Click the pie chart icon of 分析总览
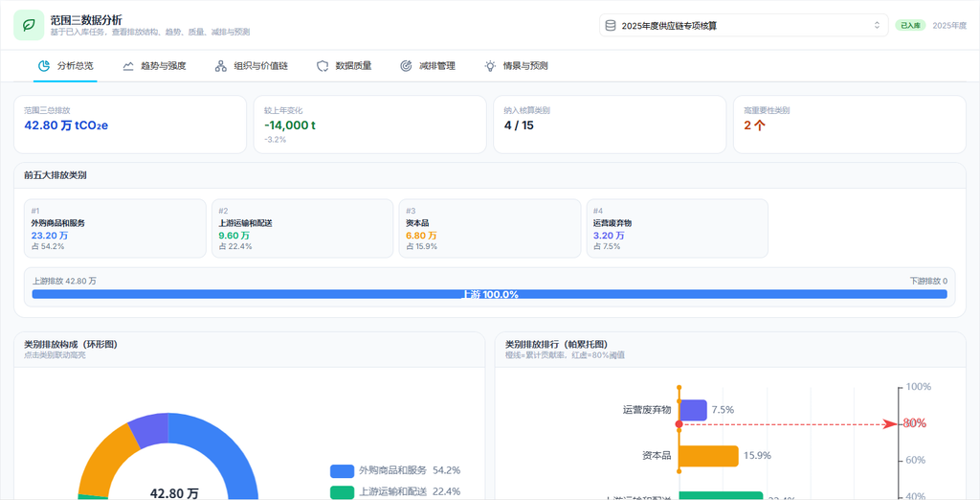This screenshot has width=980, height=500. tap(44, 66)
